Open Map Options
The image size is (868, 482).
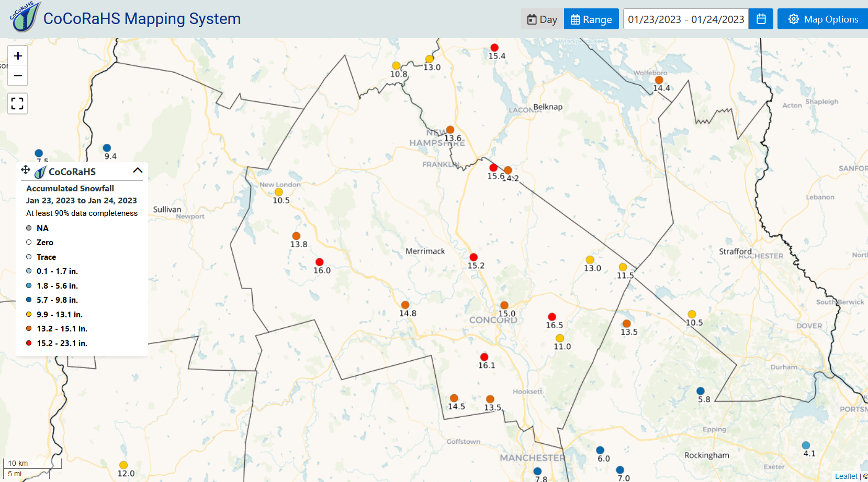pos(823,19)
